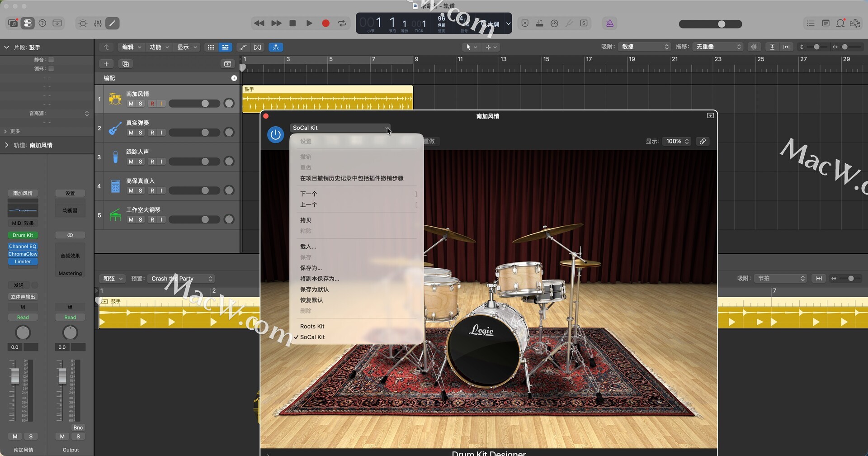The height and width of the screenshot is (456, 868).
Task: Adjust the 南加风情 track volume slider
Action: tap(205, 104)
